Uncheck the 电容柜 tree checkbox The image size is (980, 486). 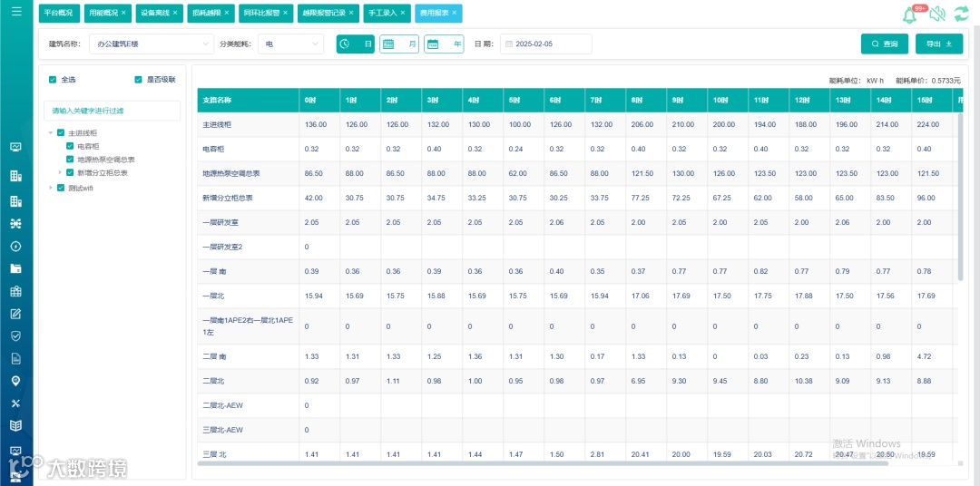[x=70, y=146]
